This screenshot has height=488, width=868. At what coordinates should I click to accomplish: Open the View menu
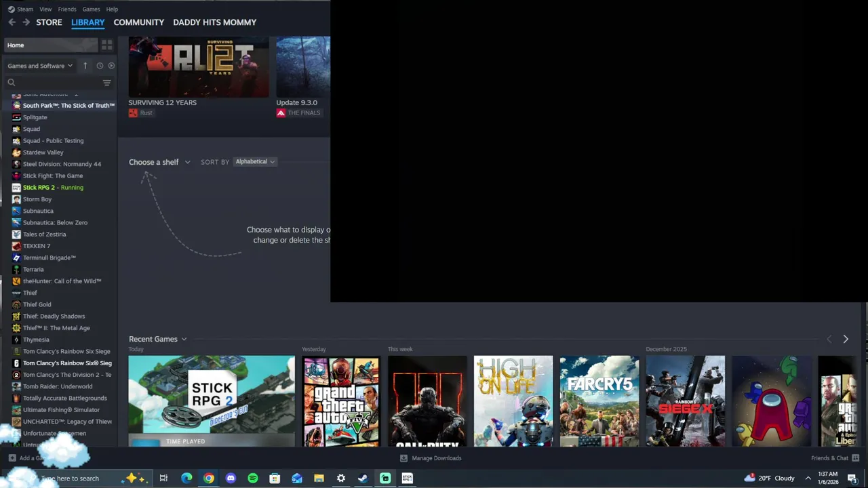pyautogui.click(x=45, y=9)
